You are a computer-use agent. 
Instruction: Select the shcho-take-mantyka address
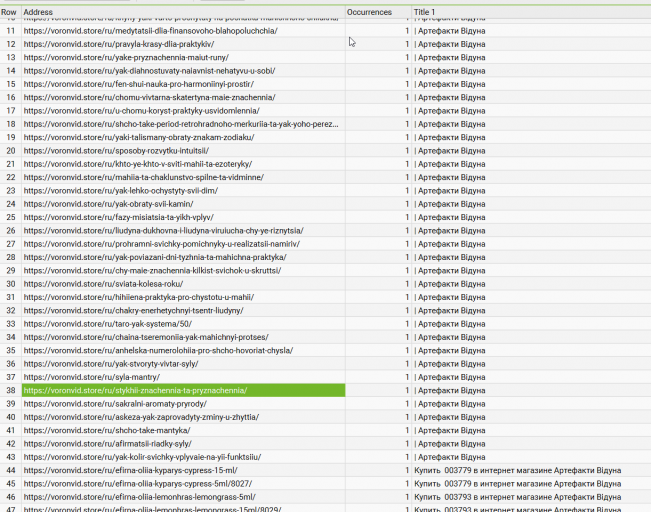(107, 430)
